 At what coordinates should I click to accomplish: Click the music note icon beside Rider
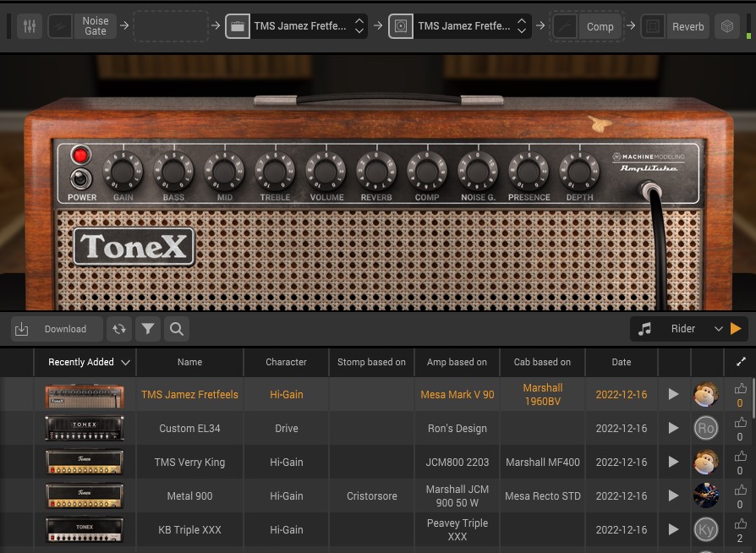click(x=644, y=329)
